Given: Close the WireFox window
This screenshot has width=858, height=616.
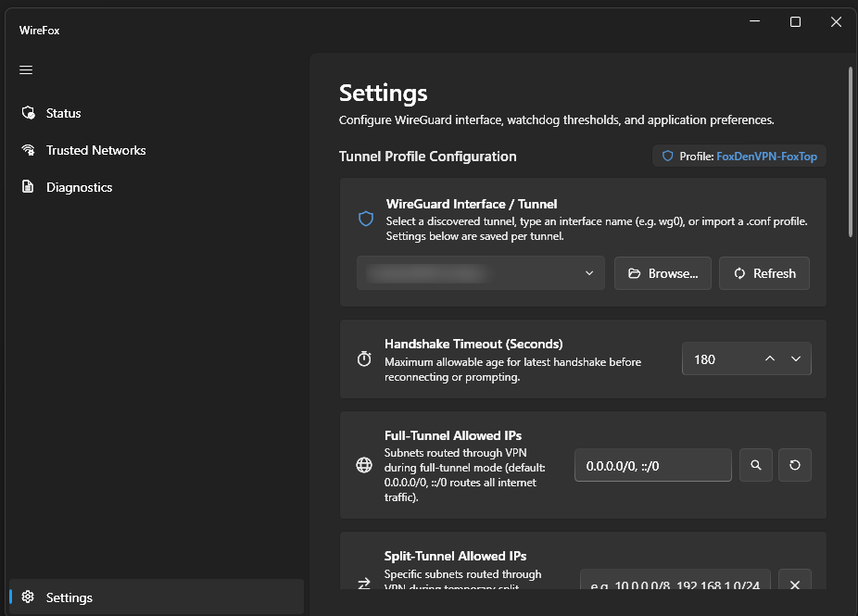Looking at the screenshot, I should (836, 21).
